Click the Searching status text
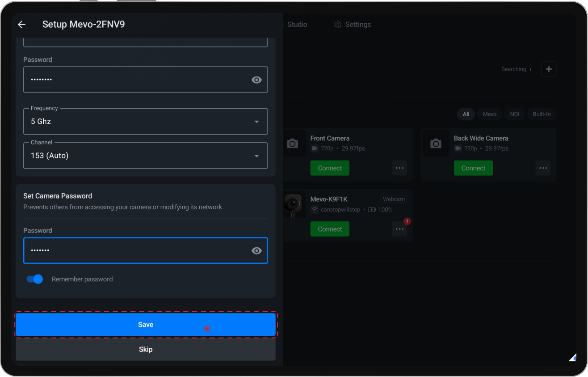 pyautogui.click(x=514, y=69)
